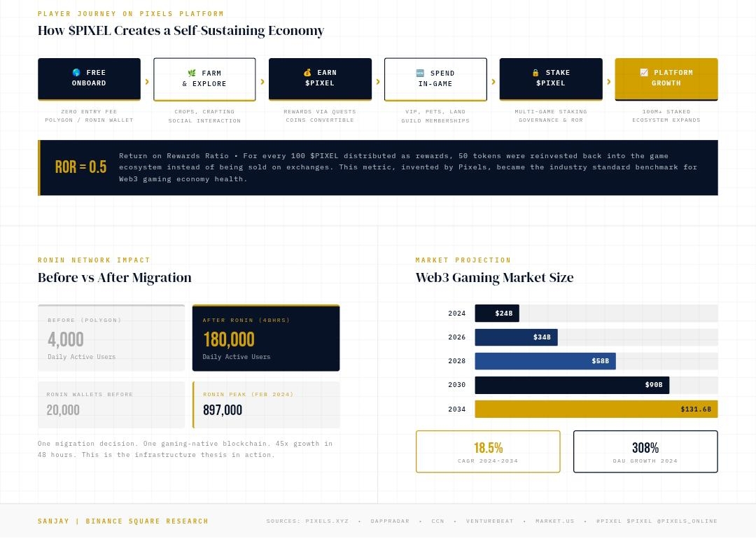Click 'Multi-Game Staking' caption text
The width and height of the screenshot is (756, 548).
tap(551, 112)
